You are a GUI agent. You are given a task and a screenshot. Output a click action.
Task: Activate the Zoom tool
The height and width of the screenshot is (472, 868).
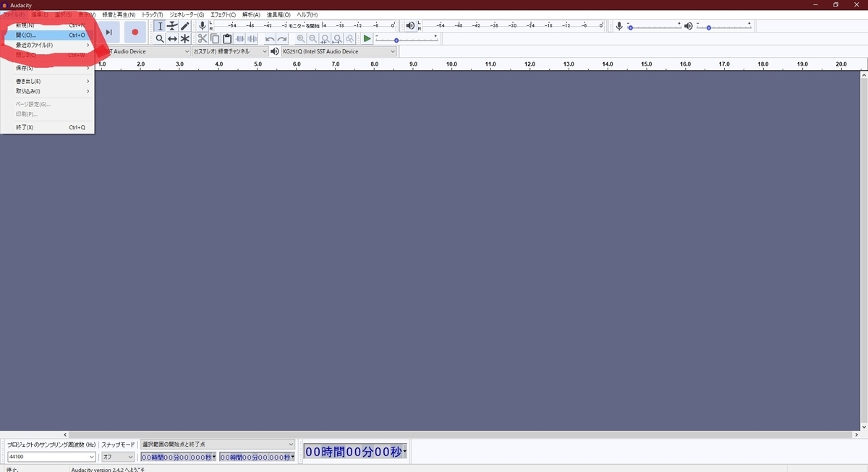pyautogui.click(x=160, y=38)
